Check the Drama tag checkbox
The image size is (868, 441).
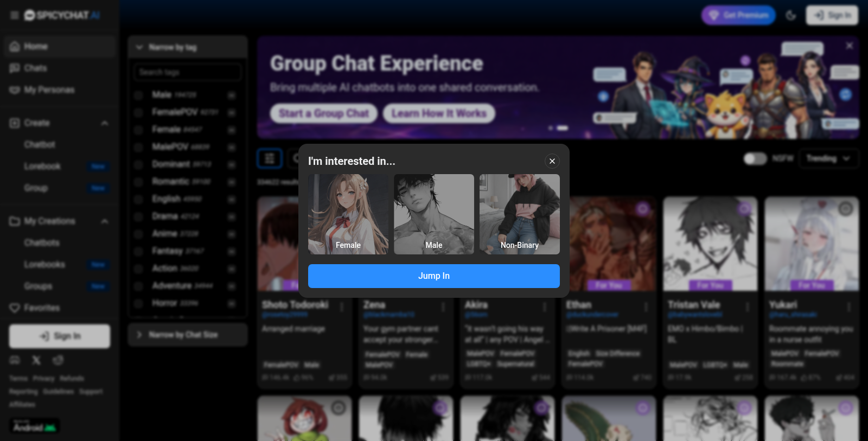click(138, 216)
